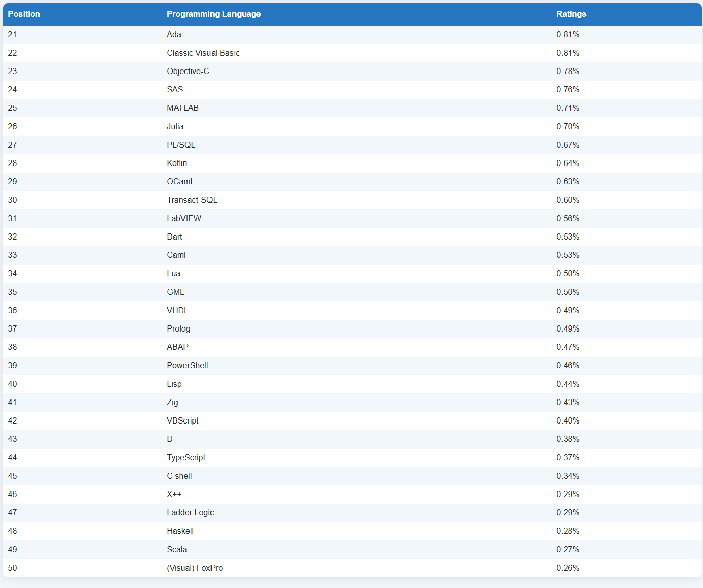The image size is (703, 588).
Task: Click the Position column header
Action: pos(24,14)
